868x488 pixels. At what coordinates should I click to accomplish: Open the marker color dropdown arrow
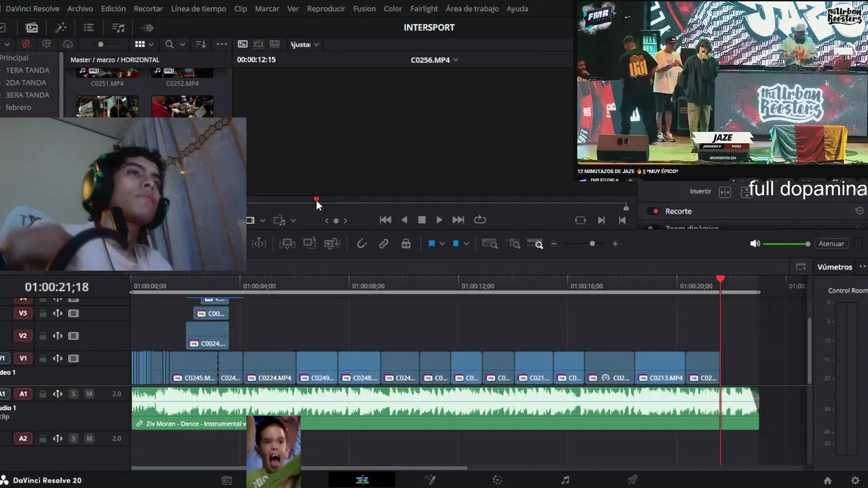(x=466, y=244)
